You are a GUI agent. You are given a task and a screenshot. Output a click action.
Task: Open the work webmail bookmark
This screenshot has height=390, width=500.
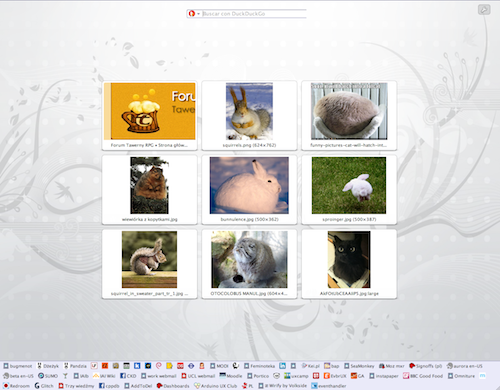159,376
